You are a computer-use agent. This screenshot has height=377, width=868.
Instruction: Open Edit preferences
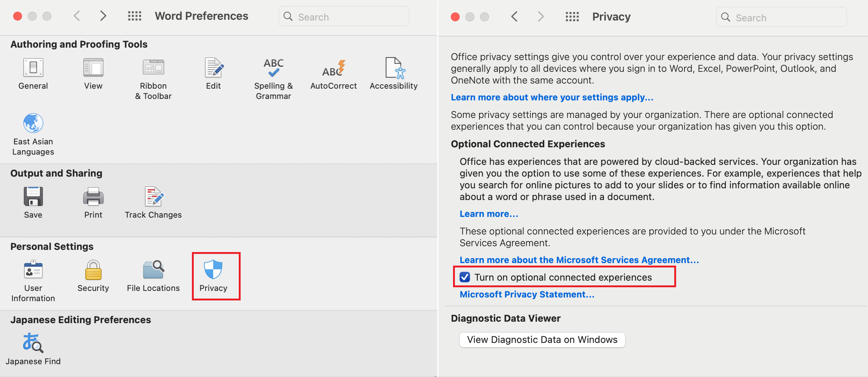click(x=214, y=74)
